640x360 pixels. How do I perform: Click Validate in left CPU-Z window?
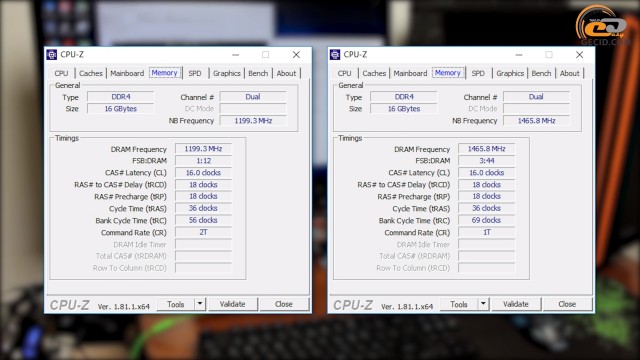(233, 304)
